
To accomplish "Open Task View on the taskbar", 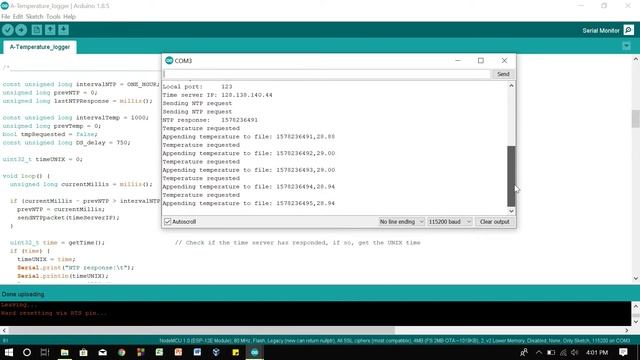I will [45, 352].
